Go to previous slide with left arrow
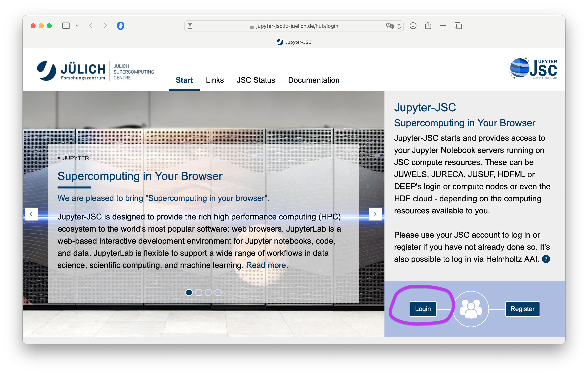This screenshot has width=588, height=374. [x=31, y=214]
